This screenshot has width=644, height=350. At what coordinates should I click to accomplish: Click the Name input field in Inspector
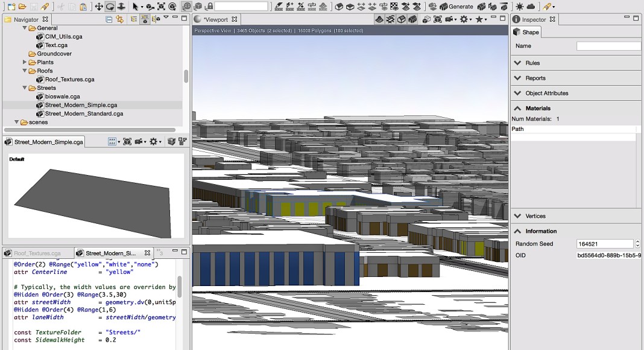(x=609, y=46)
